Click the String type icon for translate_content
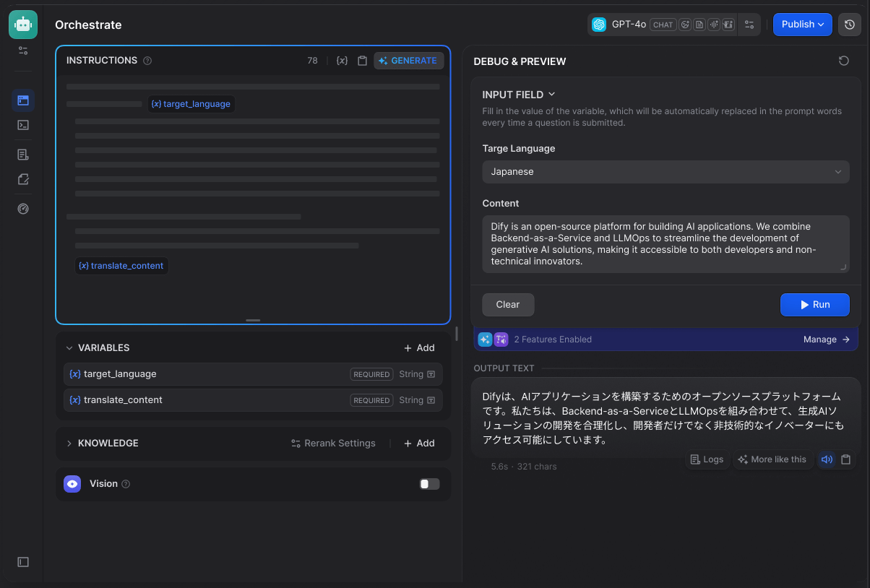The image size is (870, 588). point(431,400)
